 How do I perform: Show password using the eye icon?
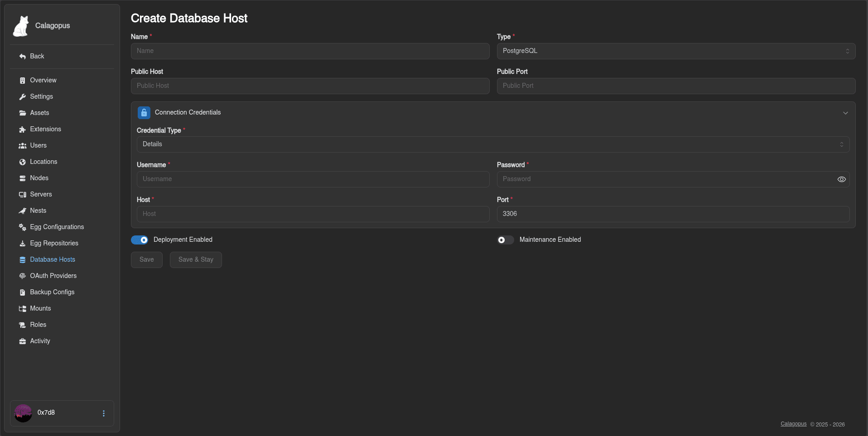(841, 179)
